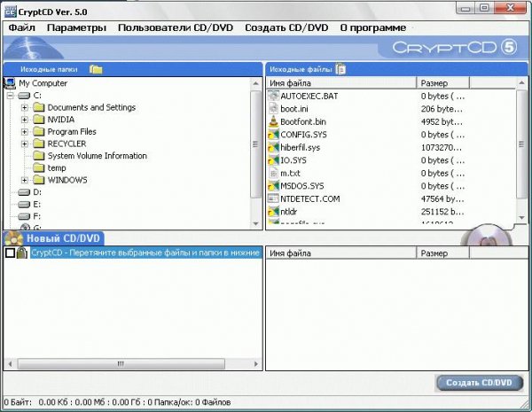The image size is (532, 412).
Task: Sort source files by Размер column
Action: (x=443, y=83)
